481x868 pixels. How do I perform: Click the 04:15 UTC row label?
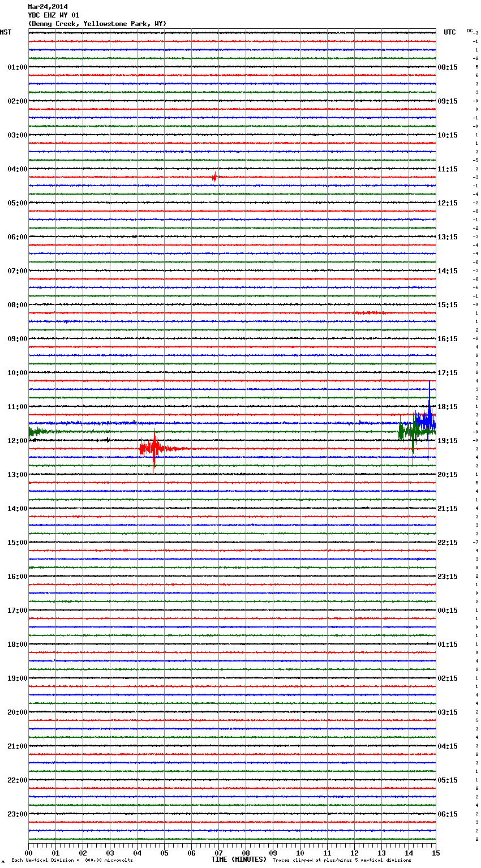pyautogui.click(x=448, y=746)
